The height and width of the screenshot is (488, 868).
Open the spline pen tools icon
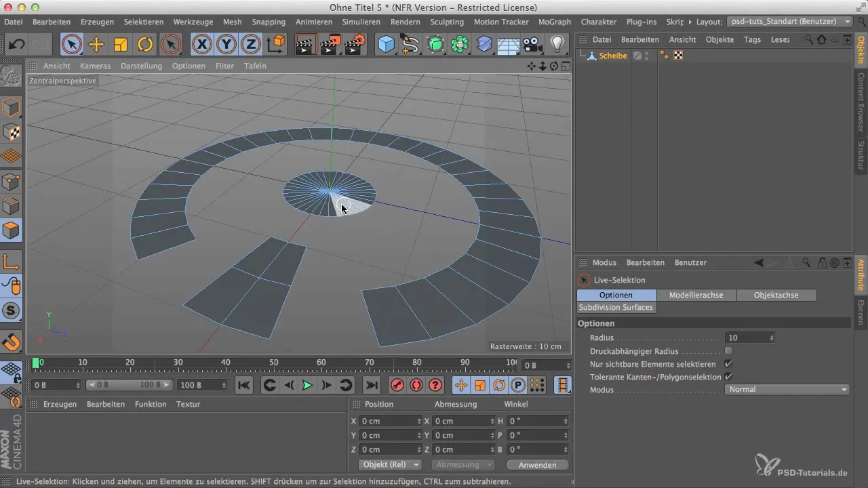click(410, 45)
